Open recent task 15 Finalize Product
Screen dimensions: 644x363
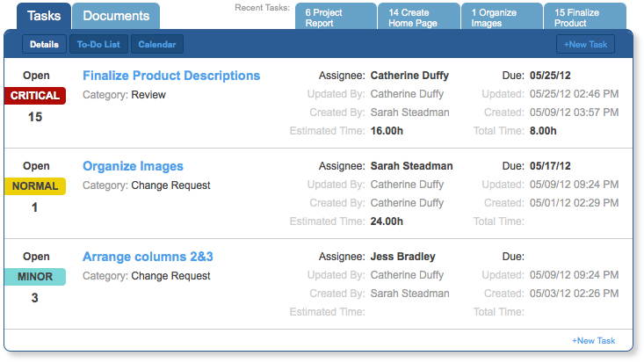[584, 18]
